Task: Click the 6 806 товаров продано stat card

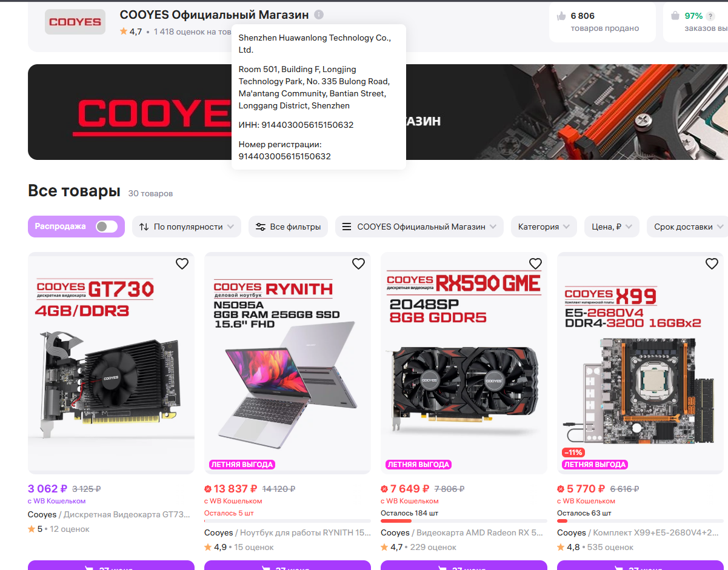Action: [x=603, y=22]
